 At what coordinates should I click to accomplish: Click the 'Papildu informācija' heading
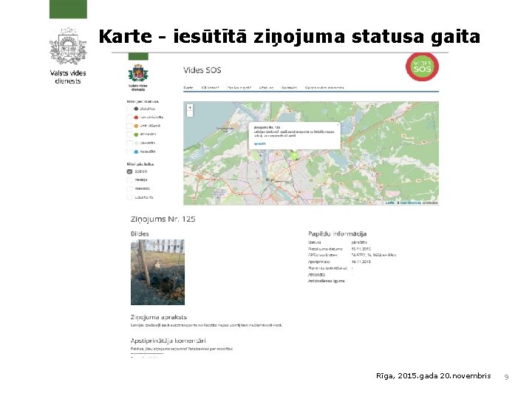tap(337, 233)
